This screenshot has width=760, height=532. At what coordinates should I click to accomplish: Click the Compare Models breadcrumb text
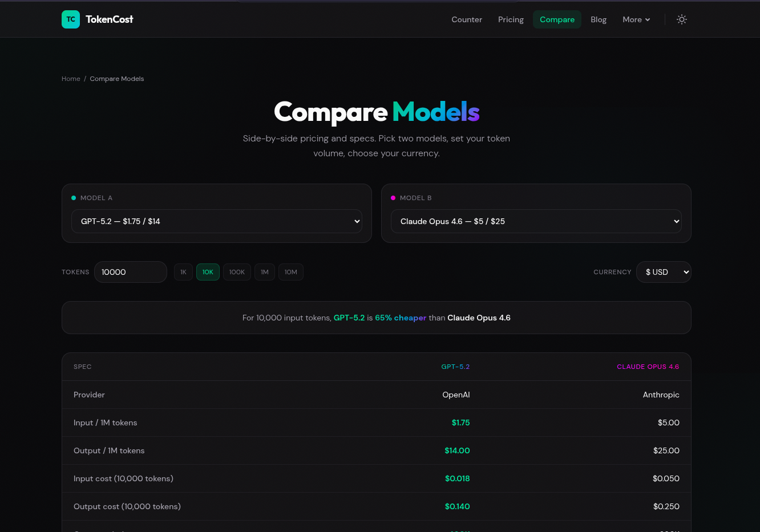click(117, 79)
